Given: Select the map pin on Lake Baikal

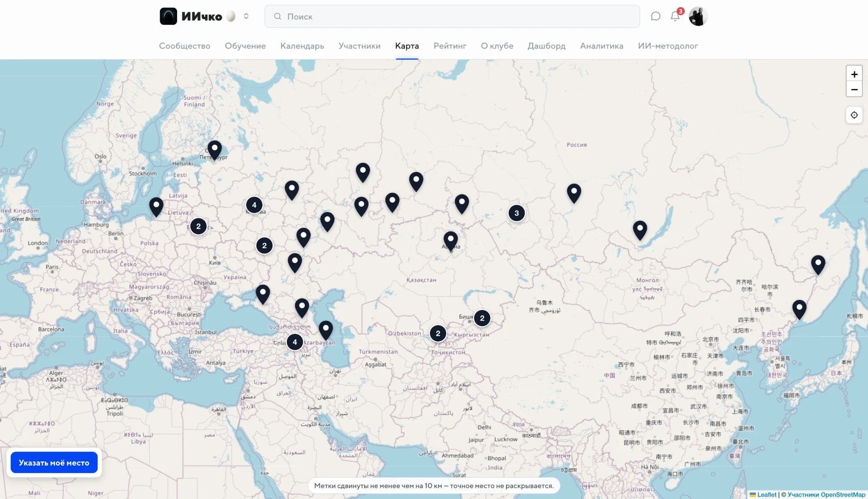Looking at the screenshot, I should 640,230.
